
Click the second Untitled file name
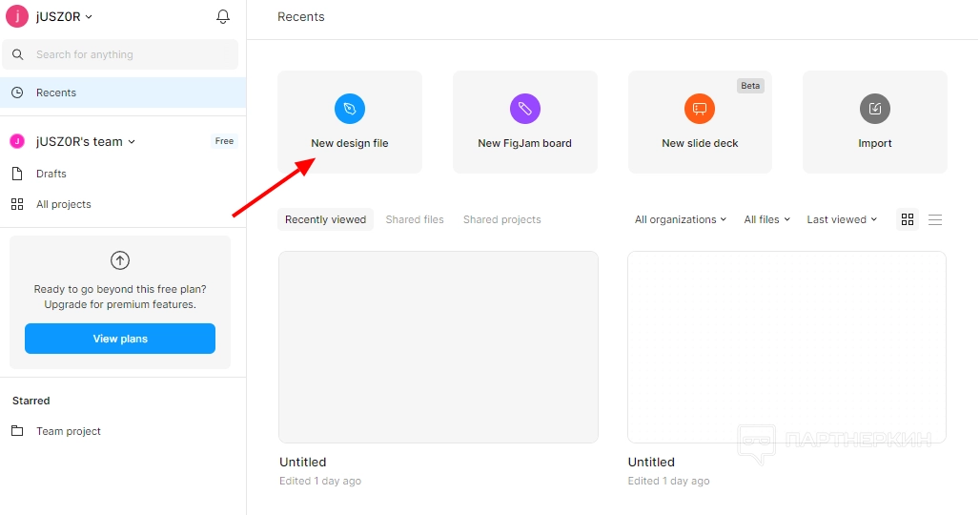click(651, 462)
